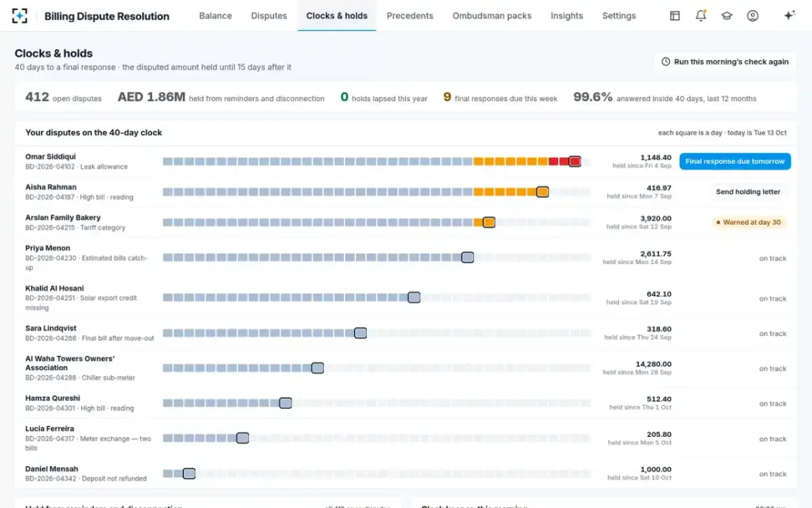Click Send holding letter for Aisha Rahman
Viewport: 812px width, 508px height.
(748, 192)
